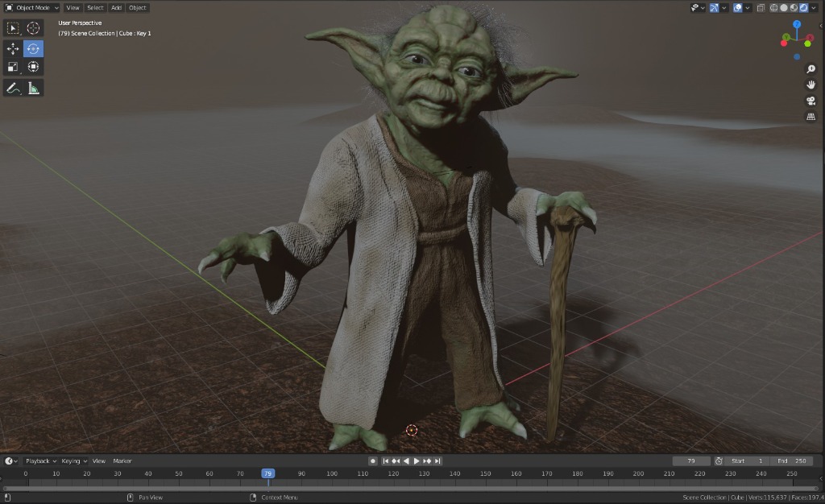The height and width of the screenshot is (504, 825).
Task: Click the End frame field
Action: click(792, 461)
